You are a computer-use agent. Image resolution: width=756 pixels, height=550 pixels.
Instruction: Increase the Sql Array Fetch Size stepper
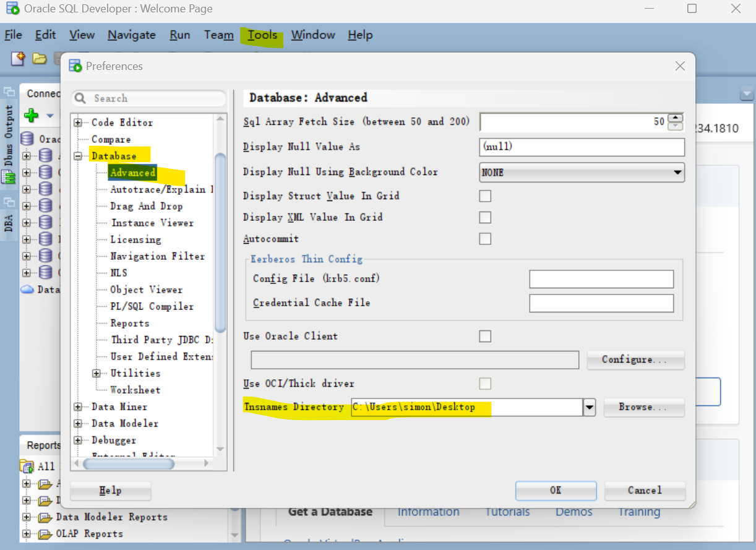pyautogui.click(x=676, y=118)
